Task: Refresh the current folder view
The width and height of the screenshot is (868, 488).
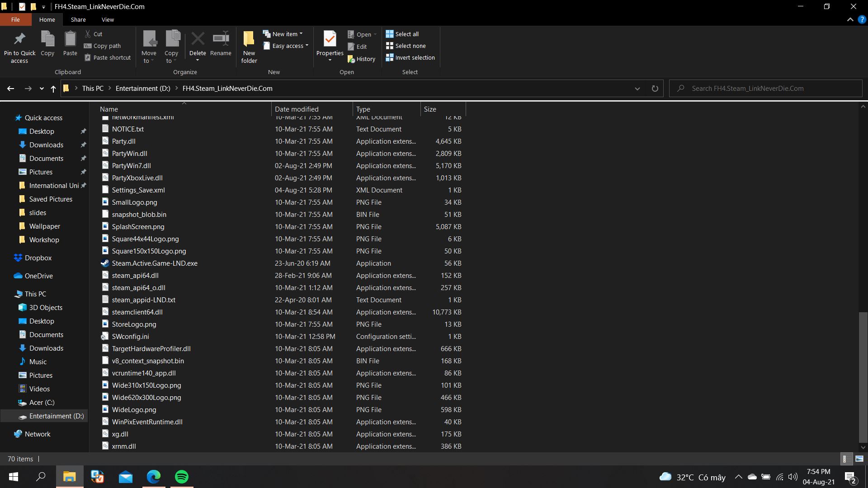Action: pos(655,89)
